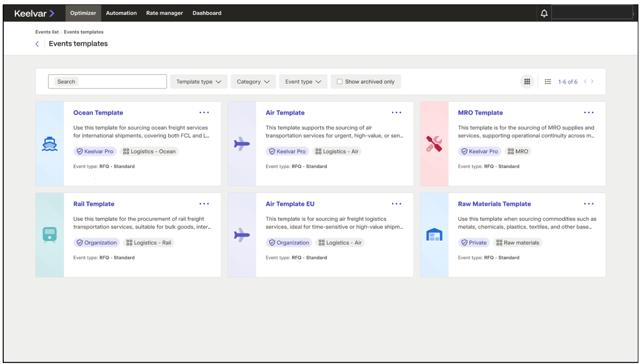Click the MRO Template description text
640x364 pixels.
click(526, 132)
